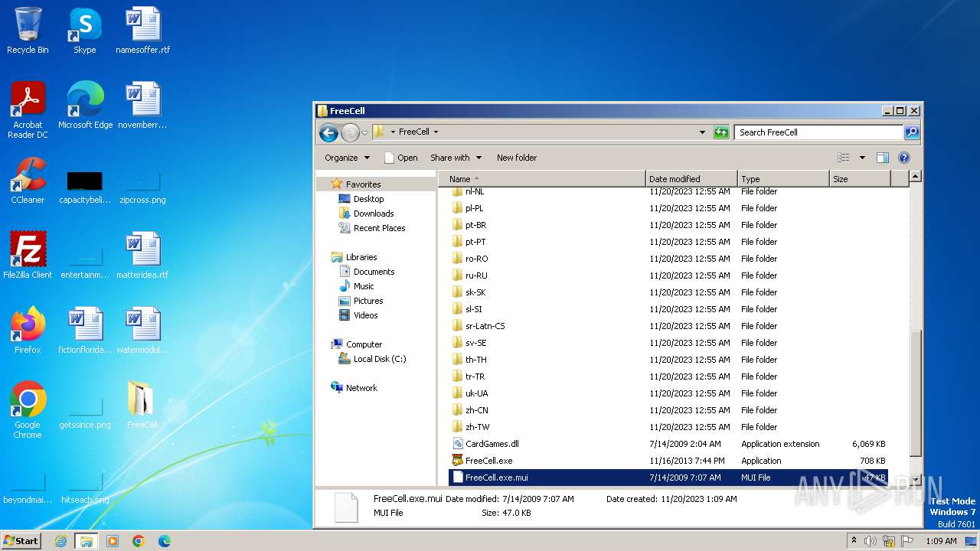Click the volume speaker tray icon
Viewport: 980px width, 551px height.
coord(871,541)
